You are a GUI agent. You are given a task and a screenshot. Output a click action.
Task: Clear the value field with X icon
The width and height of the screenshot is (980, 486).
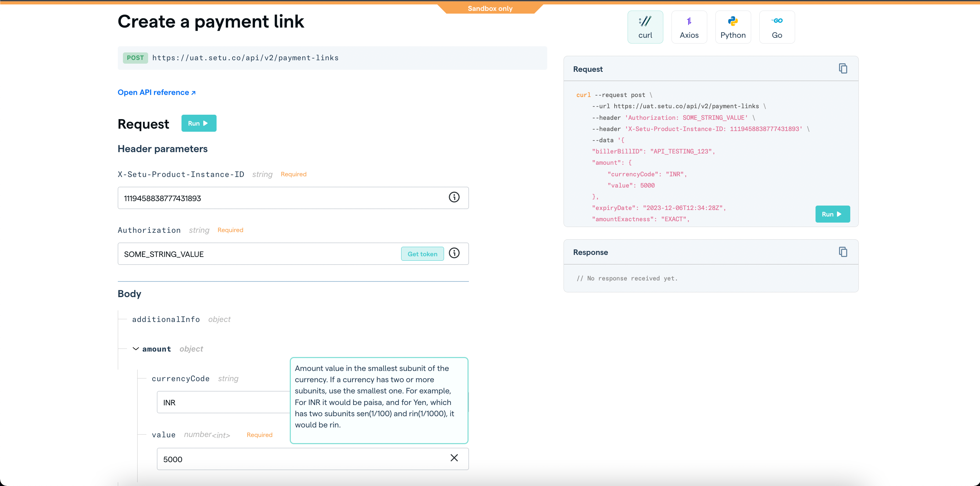click(x=454, y=458)
